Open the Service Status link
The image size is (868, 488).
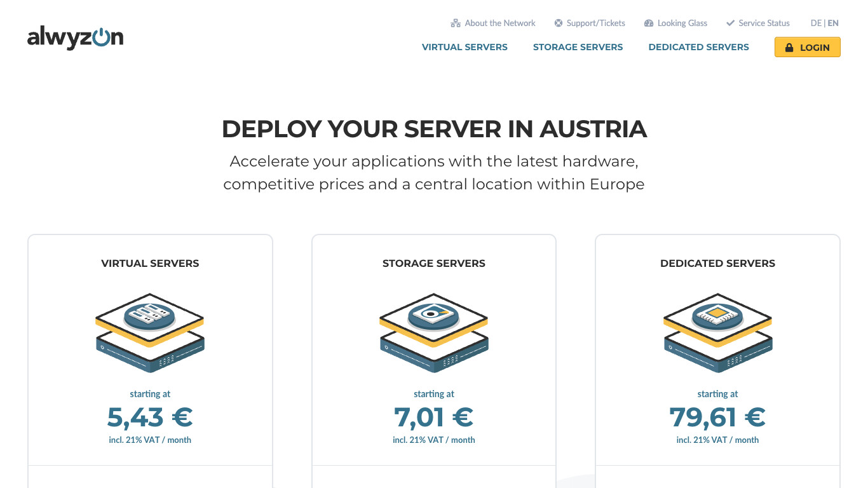point(764,23)
